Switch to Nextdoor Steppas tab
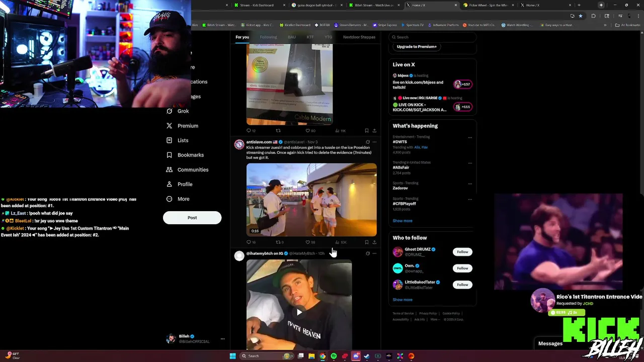The width and height of the screenshot is (644, 362). [x=359, y=37]
